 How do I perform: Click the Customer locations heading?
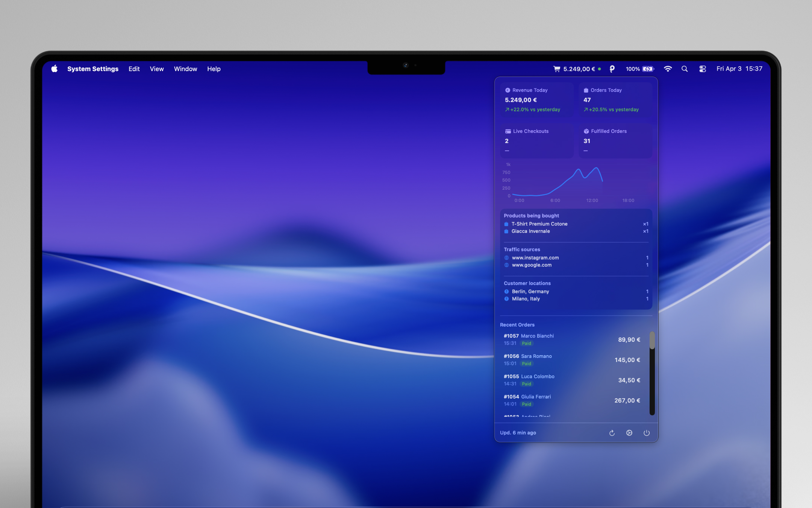(527, 283)
